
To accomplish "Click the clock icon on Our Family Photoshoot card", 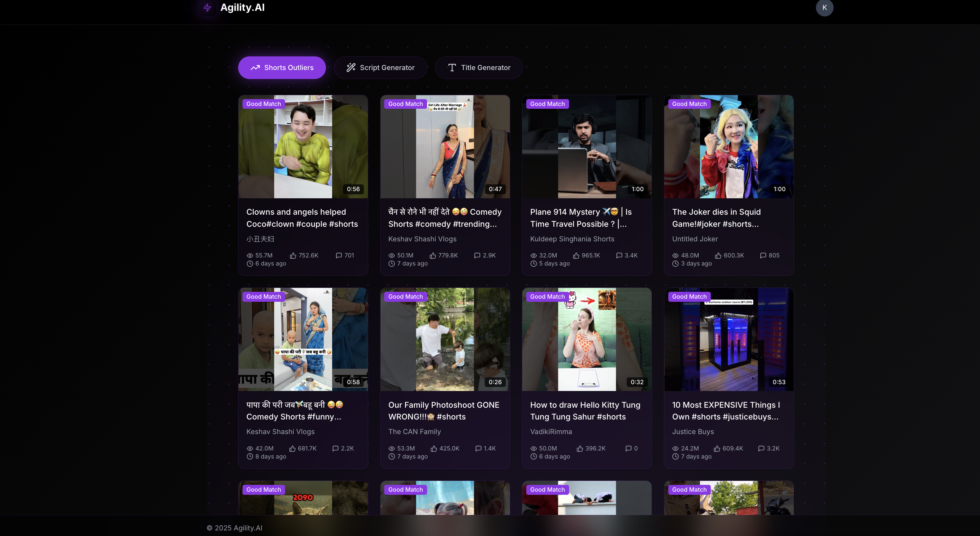I will tap(391, 457).
